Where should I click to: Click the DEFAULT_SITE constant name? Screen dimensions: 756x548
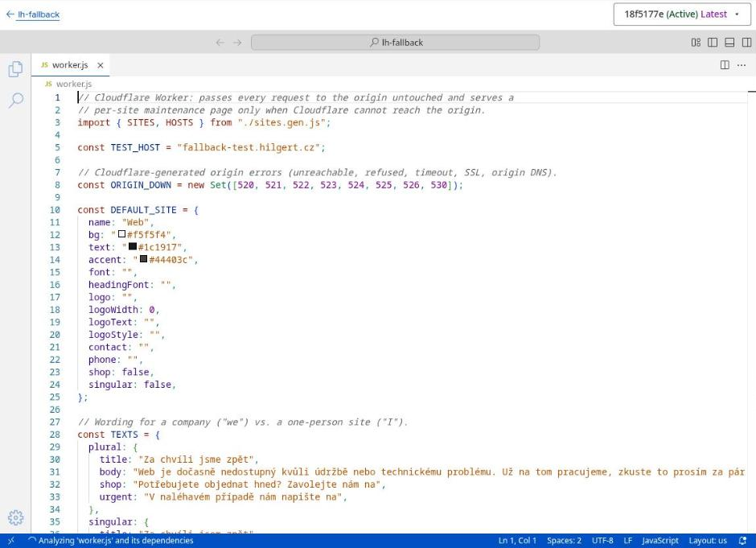(144, 210)
